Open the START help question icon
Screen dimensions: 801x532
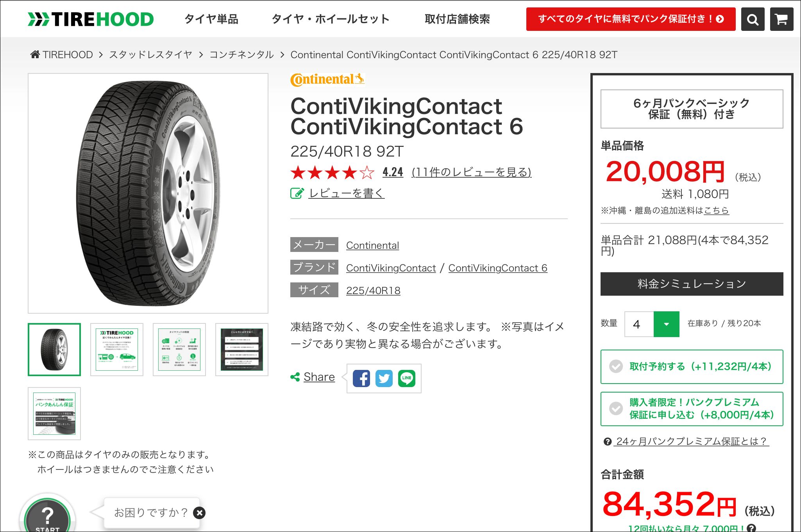click(47, 516)
